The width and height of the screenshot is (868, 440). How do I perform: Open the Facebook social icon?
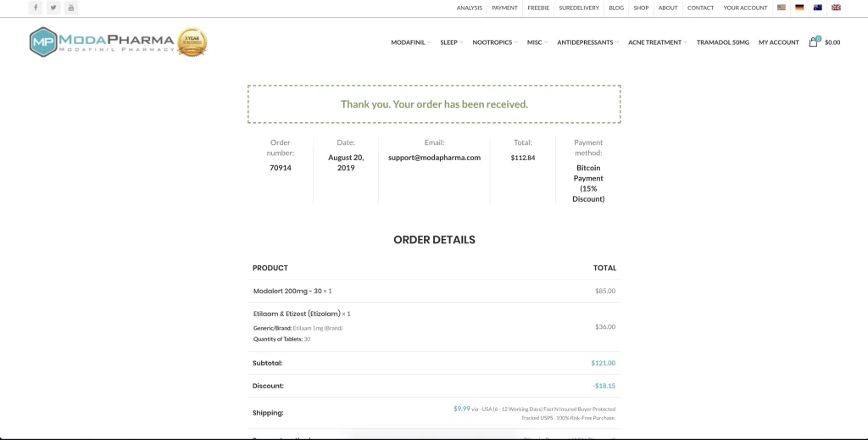click(36, 8)
